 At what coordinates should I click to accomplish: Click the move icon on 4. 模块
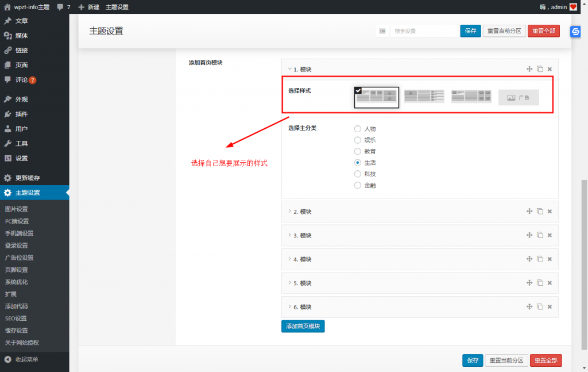[x=529, y=259]
